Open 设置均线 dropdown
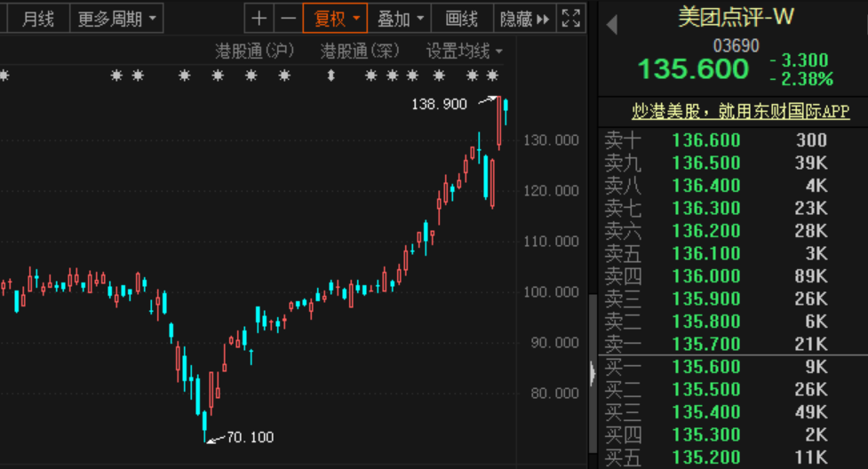This screenshot has width=868, height=469. 464,52
